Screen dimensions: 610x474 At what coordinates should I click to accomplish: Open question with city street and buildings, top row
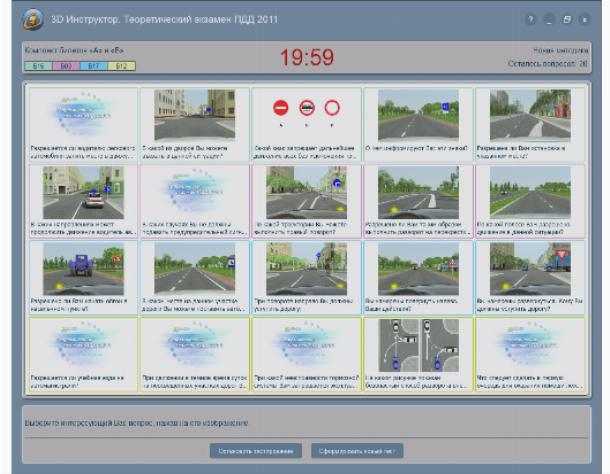click(x=195, y=124)
